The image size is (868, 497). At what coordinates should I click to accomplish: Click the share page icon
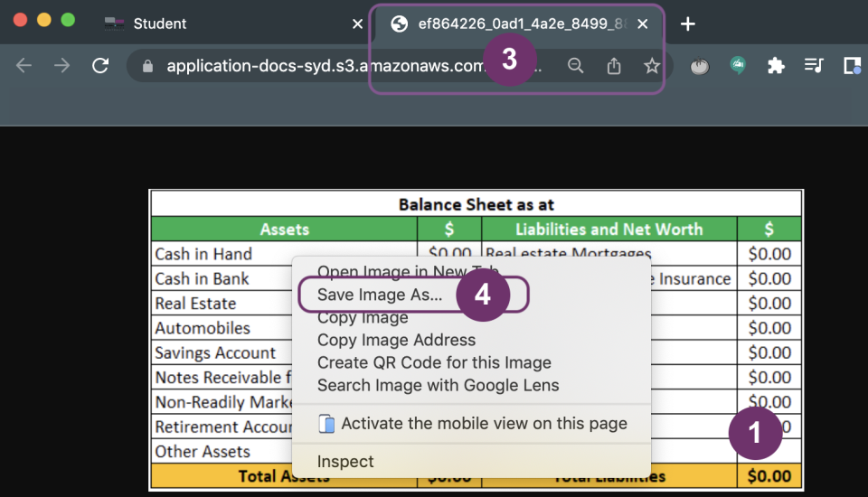[614, 66]
